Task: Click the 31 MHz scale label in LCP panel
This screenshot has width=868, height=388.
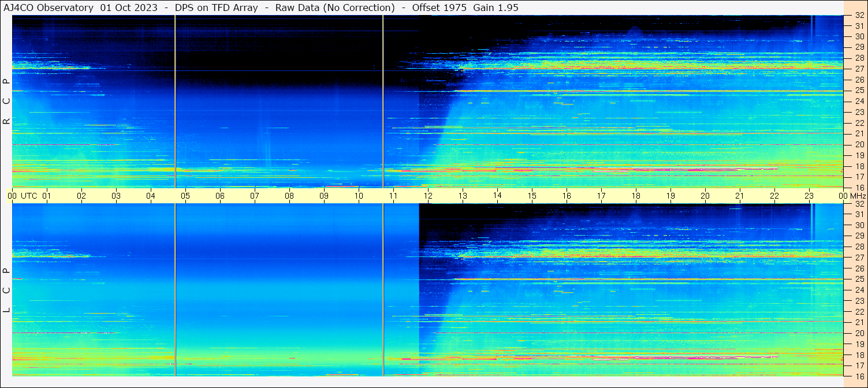Action: click(x=859, y=214)
